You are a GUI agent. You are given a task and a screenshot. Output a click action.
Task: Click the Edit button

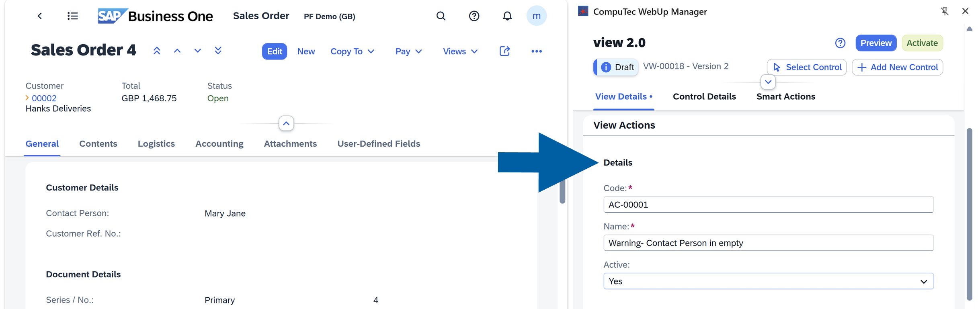275,51
